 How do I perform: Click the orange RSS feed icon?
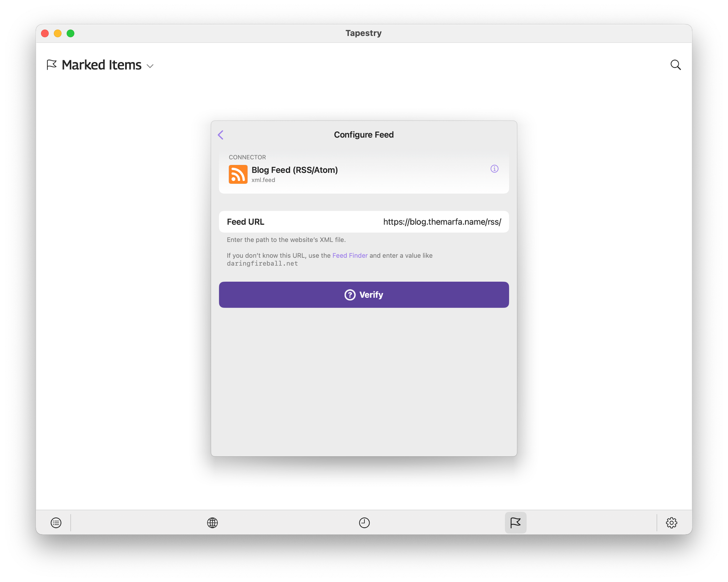(x=238, y=174)
